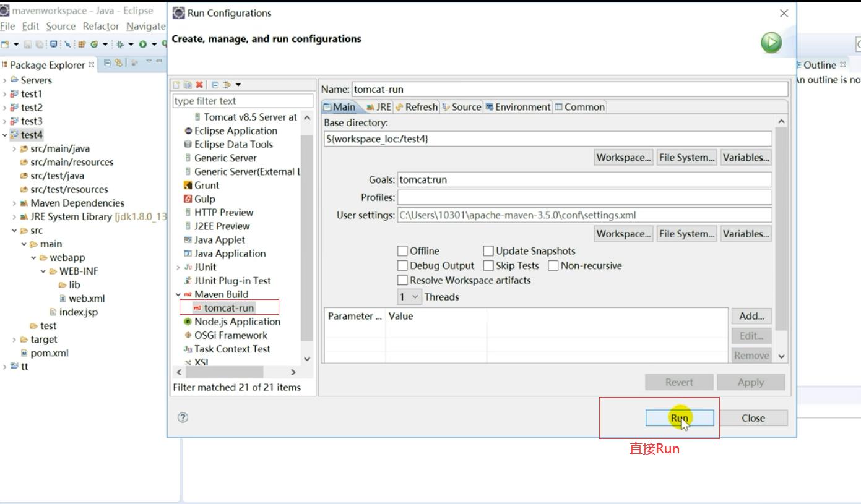Select Java Applet launch type
This screenshot has height=504, width=861.
coord(214,239)
